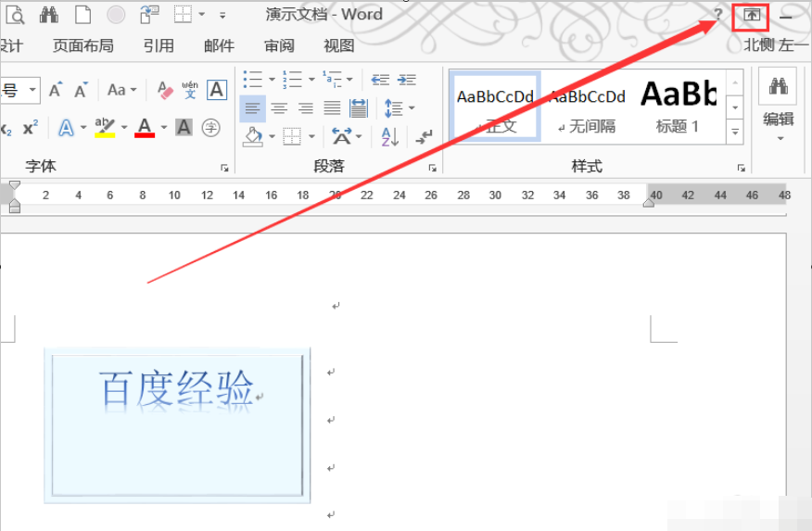This screenshot has width=812, height=531.
Task: Toggle show/hide paragraph marks
Action: (425, 136)
